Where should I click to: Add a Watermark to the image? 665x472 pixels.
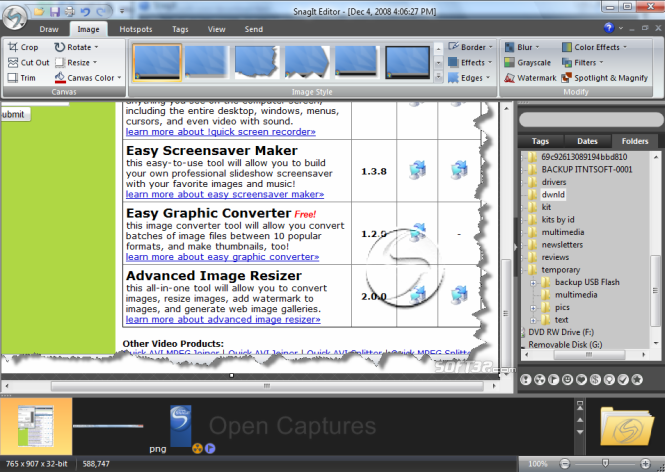tap(530, 78)
